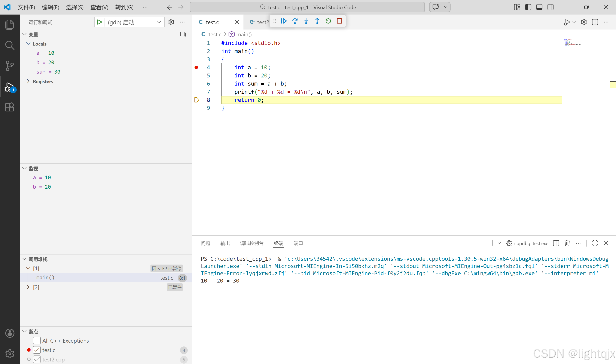This screenshot has height=364, width=616.
Task: Restart the debugging session
Action: click(x=328, y=21)
